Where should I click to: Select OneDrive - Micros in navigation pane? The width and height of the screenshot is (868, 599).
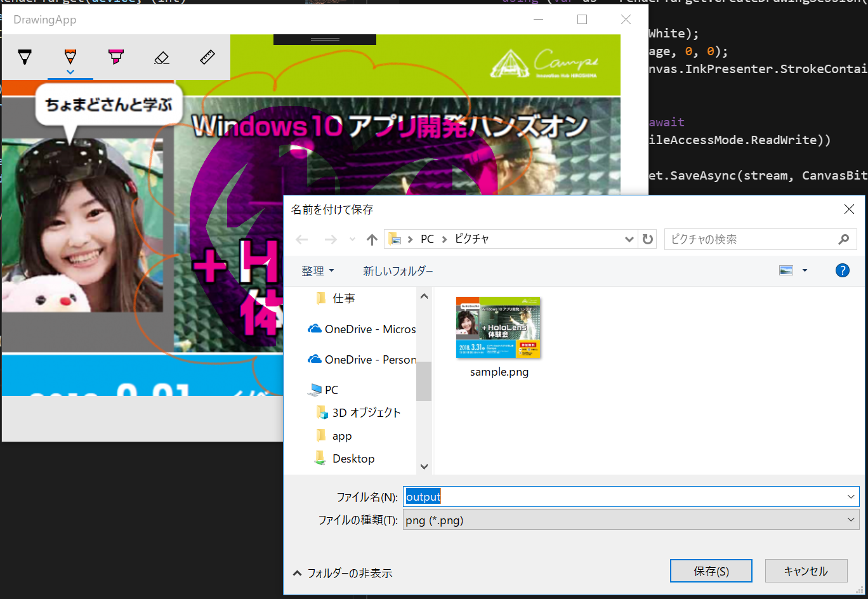point(370,329)
